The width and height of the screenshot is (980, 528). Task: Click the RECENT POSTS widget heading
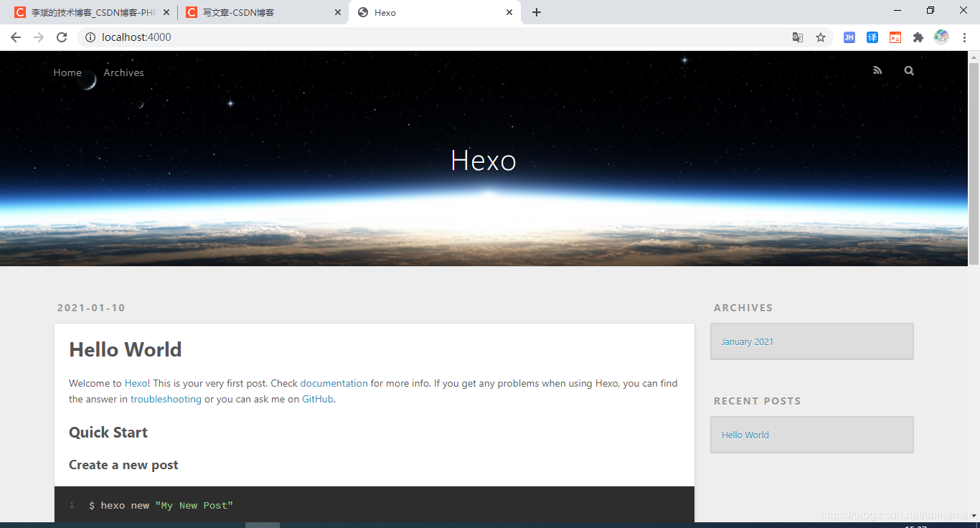point(757,401)
